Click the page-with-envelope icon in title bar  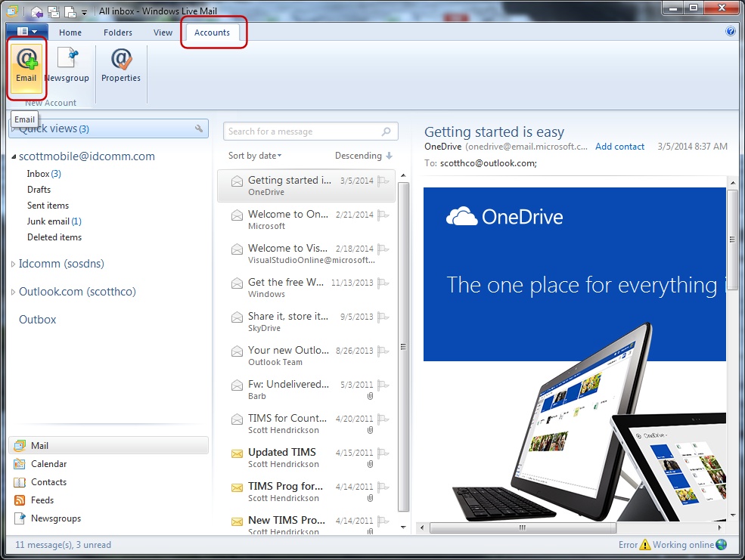point(70,11)
